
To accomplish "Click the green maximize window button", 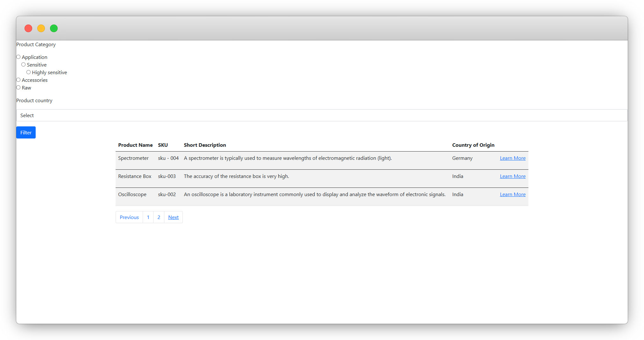I will pyautogui.click(x=54, y=28).
